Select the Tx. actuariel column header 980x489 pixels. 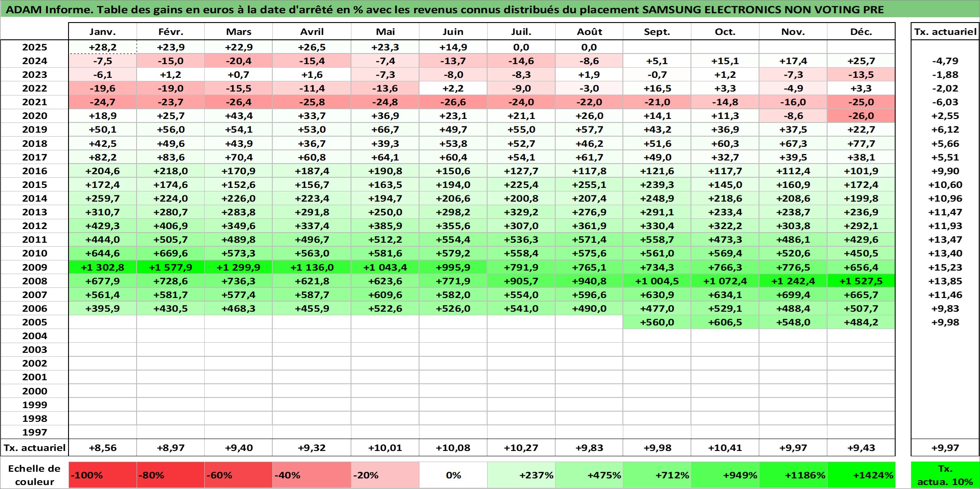(x=945, y=31)
